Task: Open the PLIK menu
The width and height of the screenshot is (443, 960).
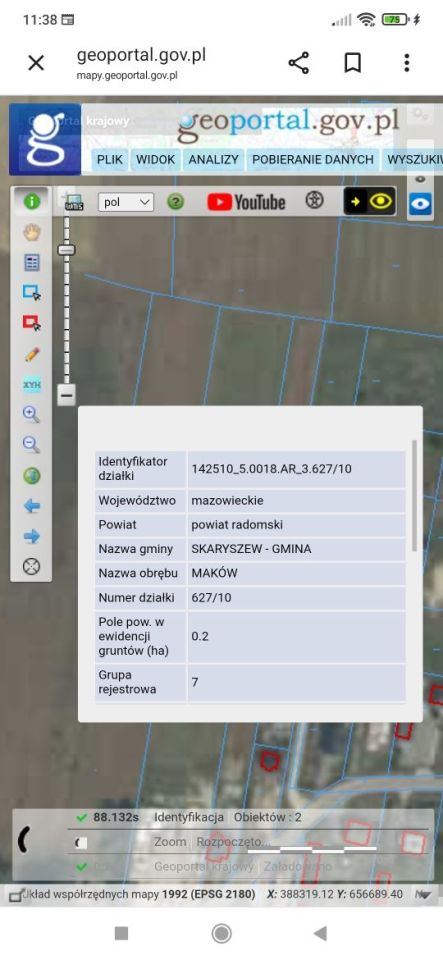Action: click(110, 160)
